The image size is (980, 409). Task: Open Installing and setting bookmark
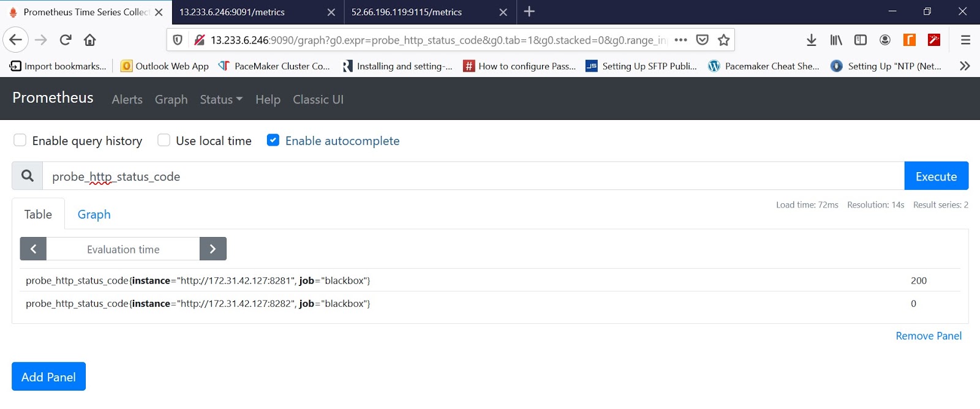(x=398, y=66)
